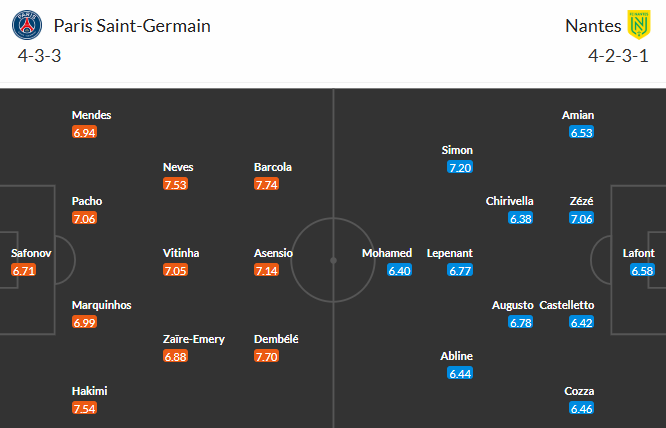Select Dembélé's 7.70 rating badge
This screenshot has width=666, height=428.
267,356
